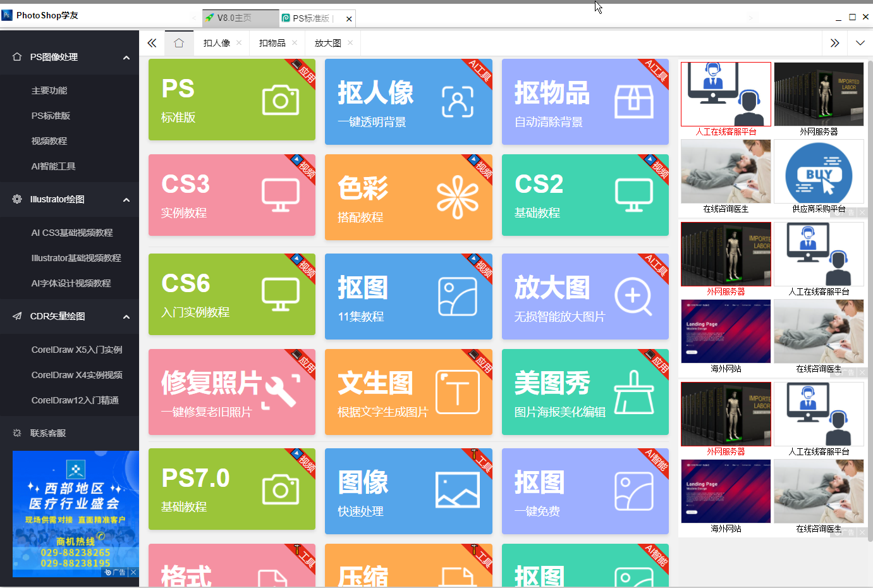Open the 抠物品 auto background removal tile
Image resolution: width=873 pixels, height=588 pixels.
click(x=585, y=102)
